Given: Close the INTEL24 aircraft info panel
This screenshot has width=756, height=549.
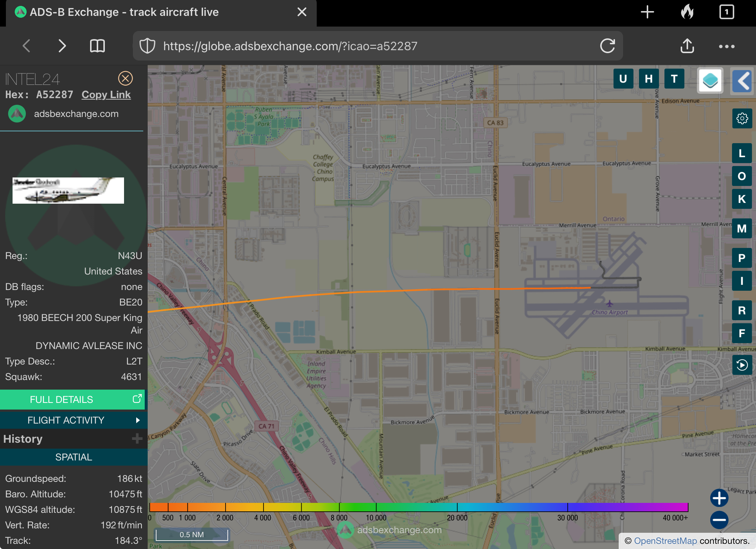Looking at the screenshot, I should 126,78.
